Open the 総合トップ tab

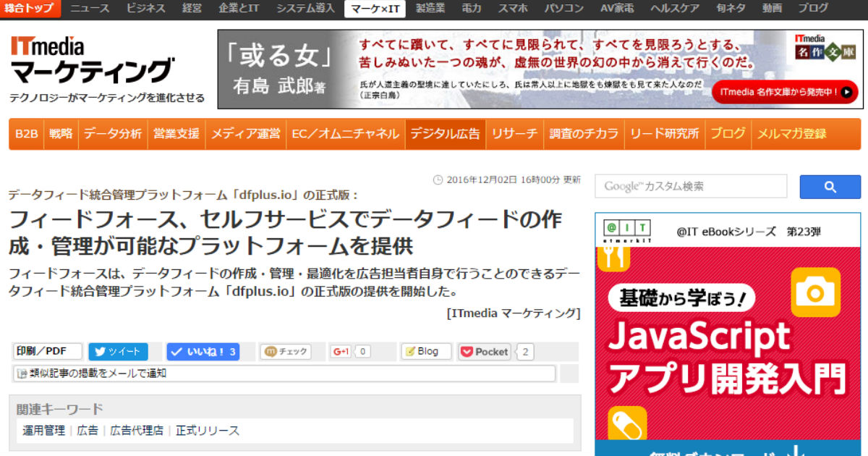coord(30,9)
